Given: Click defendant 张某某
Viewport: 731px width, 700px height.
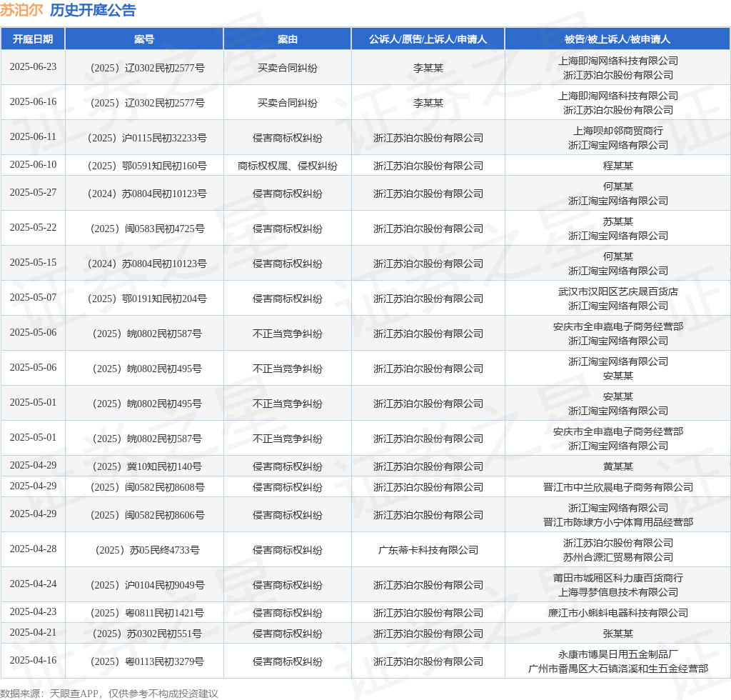Looking at the screenshot, I should tap(617, 634).
